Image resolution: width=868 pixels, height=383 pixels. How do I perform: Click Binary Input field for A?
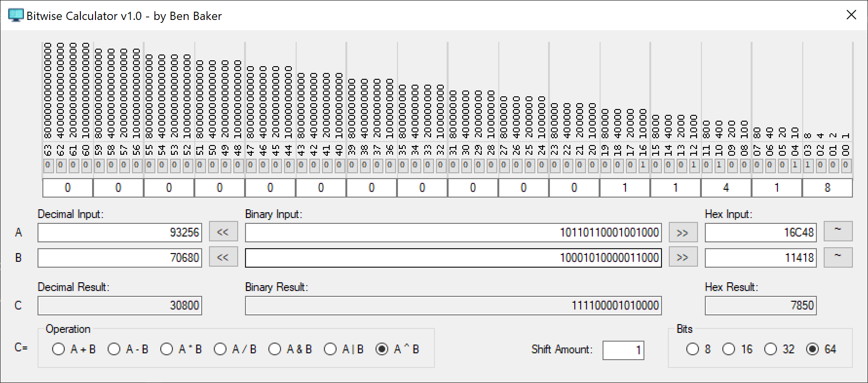pos(453,233)
